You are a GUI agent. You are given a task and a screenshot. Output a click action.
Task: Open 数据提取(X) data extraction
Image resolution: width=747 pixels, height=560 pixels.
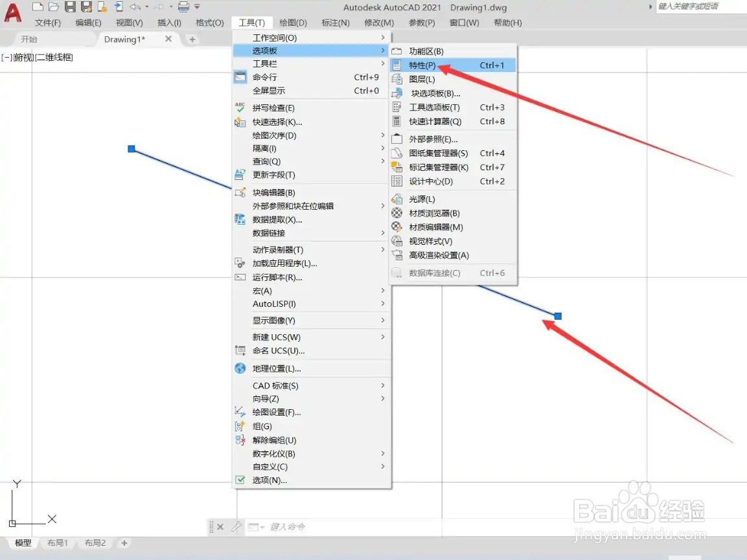312,219
